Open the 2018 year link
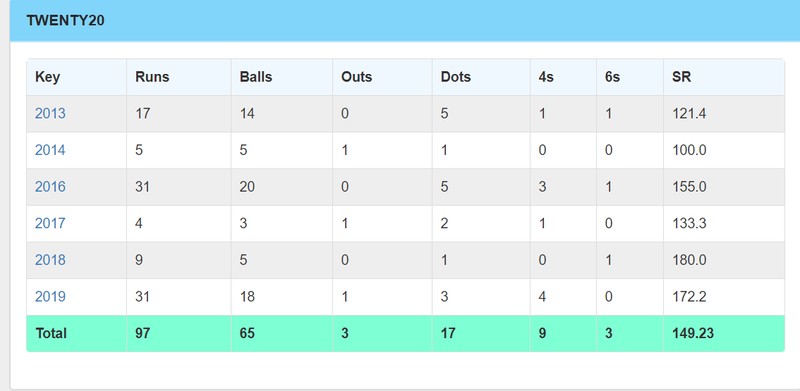 pyautogui.click(x=50, y=260)
